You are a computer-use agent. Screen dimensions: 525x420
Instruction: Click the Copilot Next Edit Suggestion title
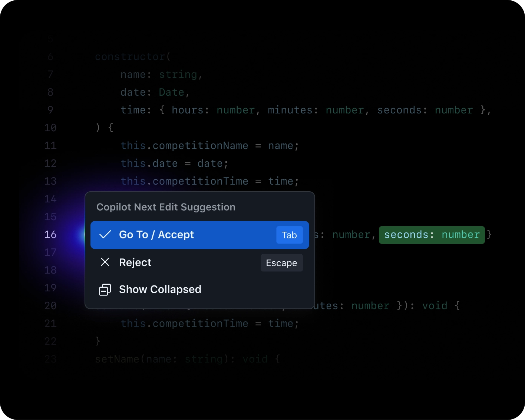click(166, 207)
